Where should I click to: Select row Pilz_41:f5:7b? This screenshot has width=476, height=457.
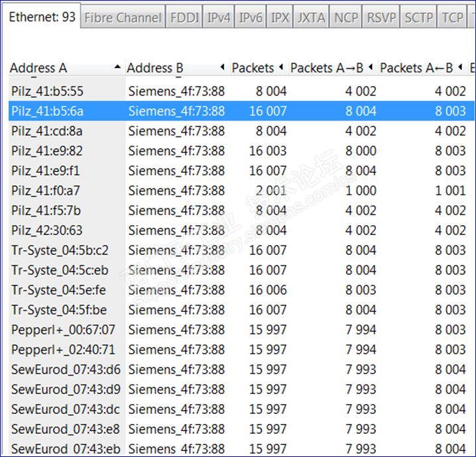click(241, 211)
